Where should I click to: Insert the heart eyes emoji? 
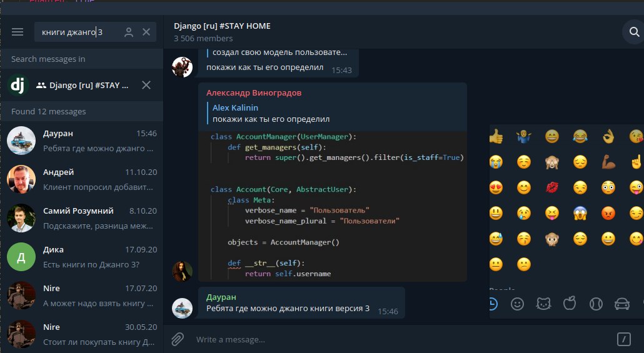[496, 187]
